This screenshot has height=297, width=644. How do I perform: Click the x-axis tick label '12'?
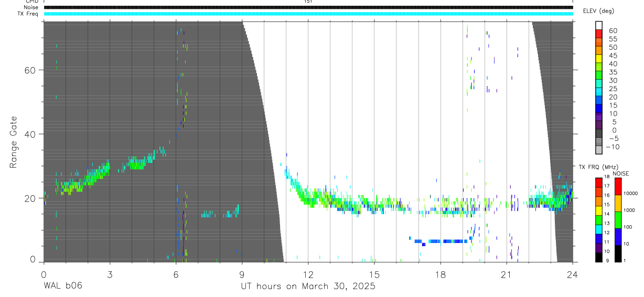pos(308,274)
